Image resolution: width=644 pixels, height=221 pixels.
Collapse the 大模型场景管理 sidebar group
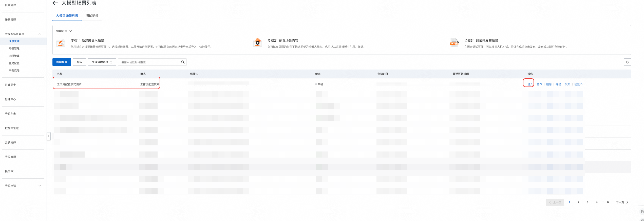(40, 34)
